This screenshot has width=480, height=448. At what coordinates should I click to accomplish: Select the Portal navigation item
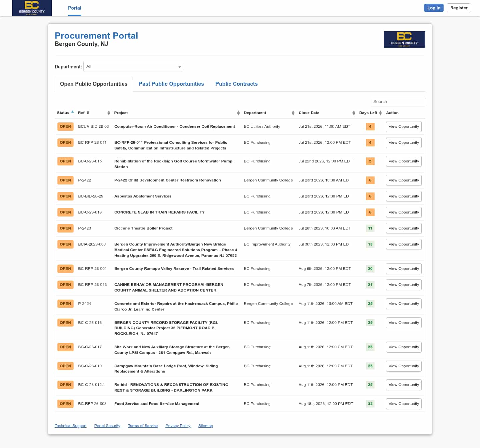(75, 8)
